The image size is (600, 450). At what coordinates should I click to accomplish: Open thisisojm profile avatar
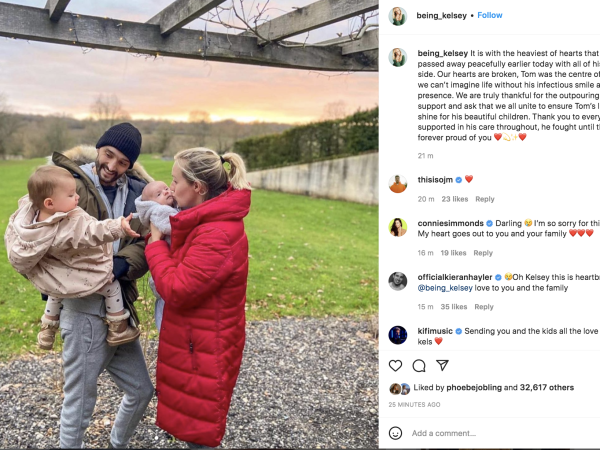398,183
